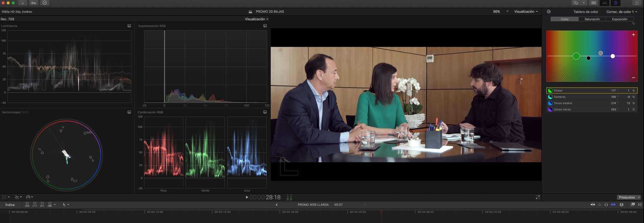Toggle timeline snapping icon
The width and height of the screenshot is (644, 223).
pos(613,204)
